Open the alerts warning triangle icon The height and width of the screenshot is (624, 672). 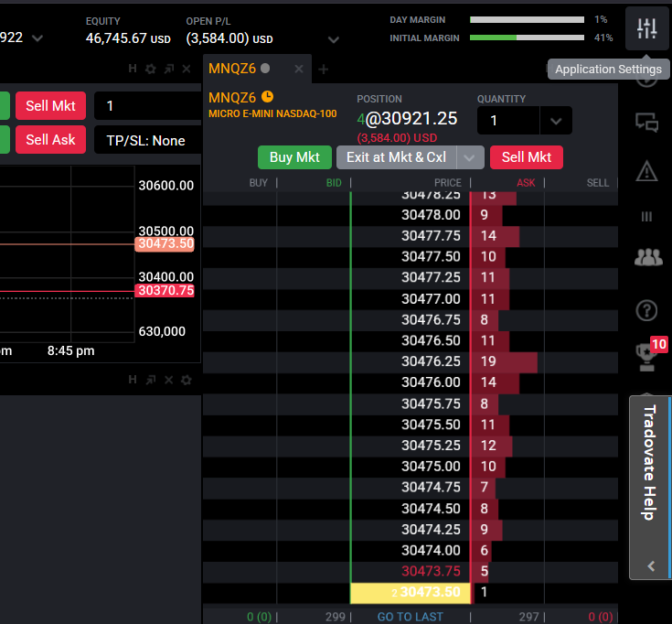tap(646, 171)
